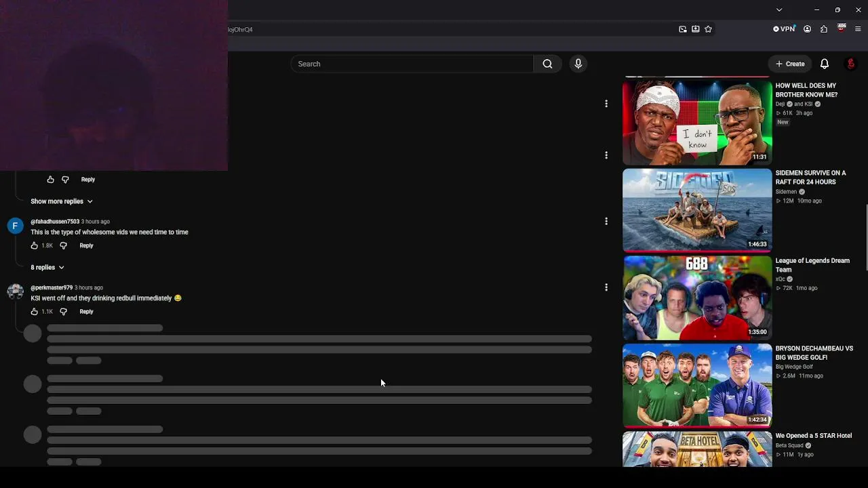
Task: Open @perkmaster979 channel link
Action: (x=52, y=287)
